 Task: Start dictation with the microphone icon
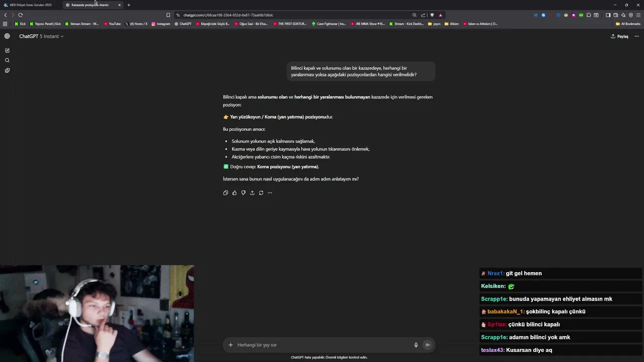click(x=416, y=345)
